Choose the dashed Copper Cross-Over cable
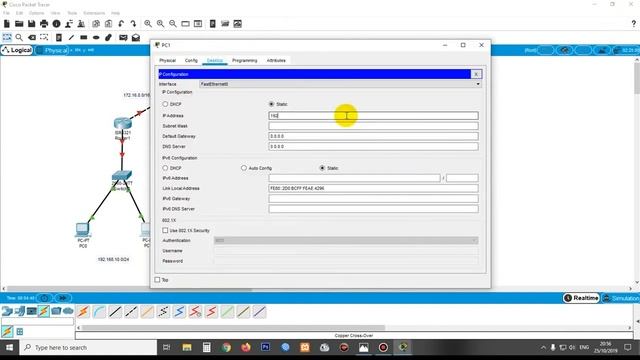The height and width of the screenshot is (360, 640). coord(131,312)
